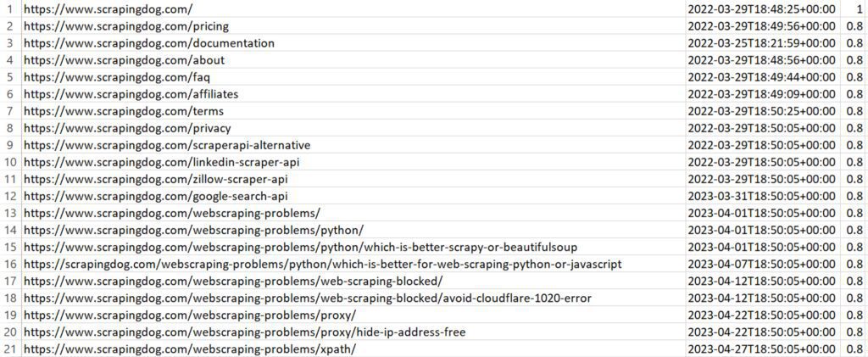This screenshot has width=868, height=357.
Task: Click the hide-ip-address-free URL cell
Action: coord(245,332)
